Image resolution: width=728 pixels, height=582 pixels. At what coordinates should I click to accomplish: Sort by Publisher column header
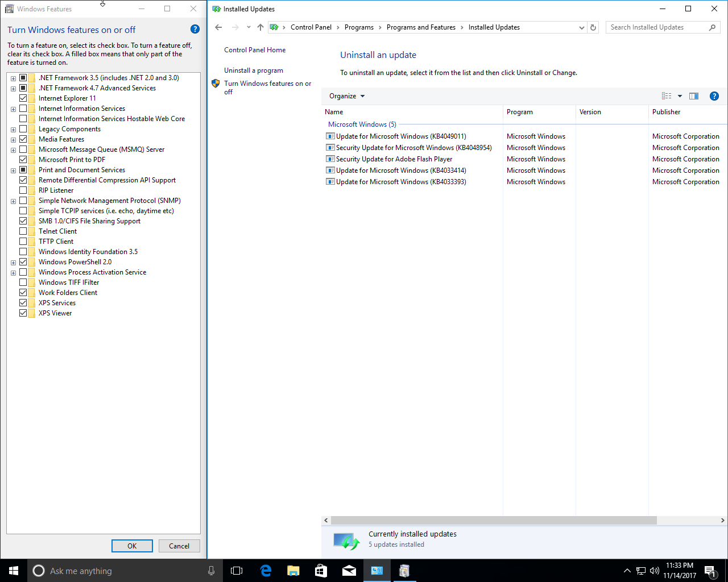688,112
